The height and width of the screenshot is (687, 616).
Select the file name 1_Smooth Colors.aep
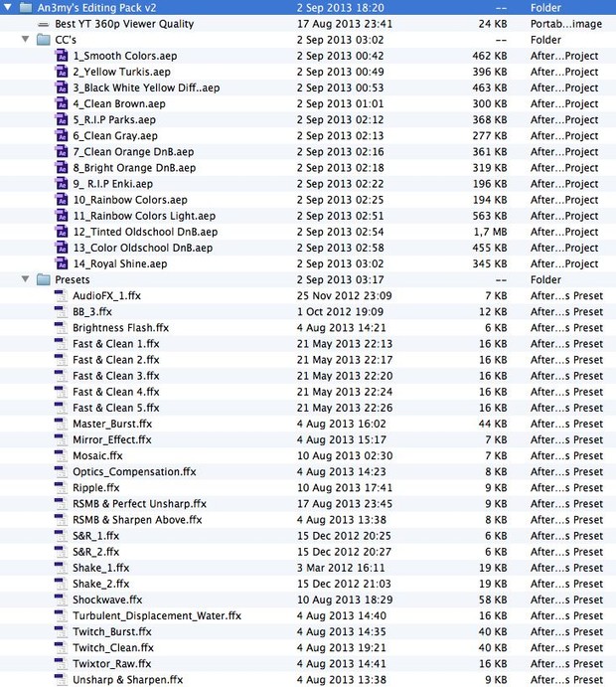[x=125, y=56]
